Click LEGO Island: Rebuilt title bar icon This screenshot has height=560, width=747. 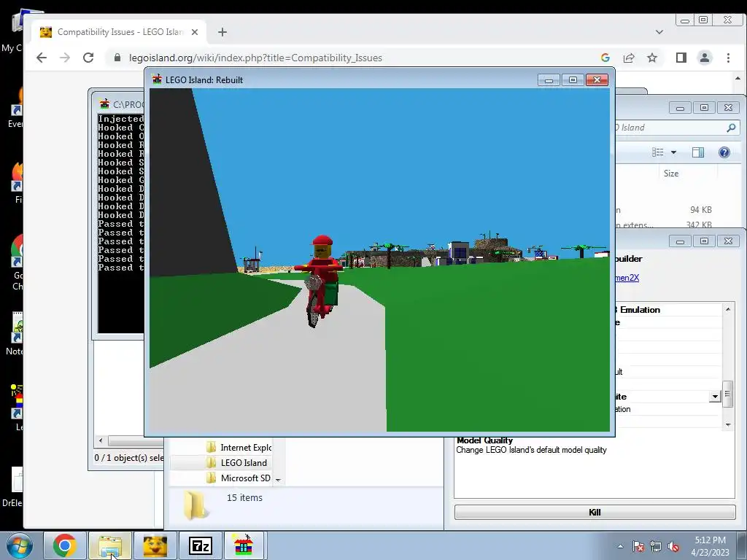157,79
